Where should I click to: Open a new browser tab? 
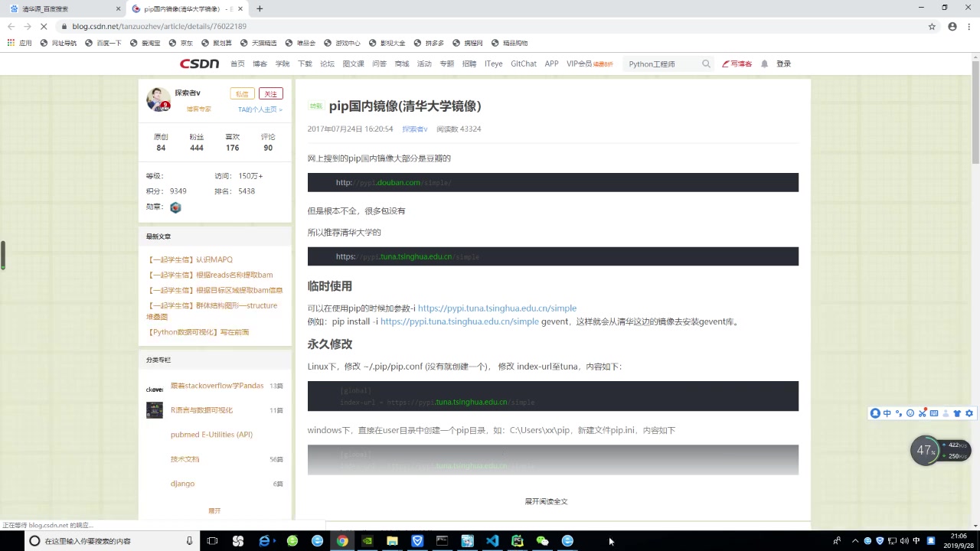point(260,8)
